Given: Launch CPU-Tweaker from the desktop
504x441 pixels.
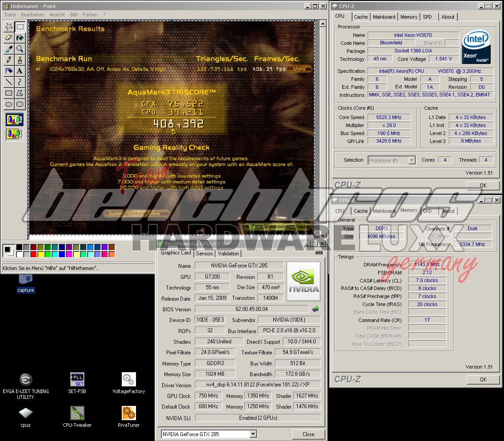Looking at the screenshot, I should pyautogui.click(x=77, y=417).
